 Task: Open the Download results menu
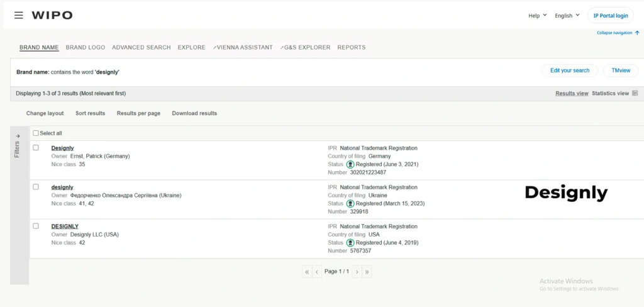[194, 113]
